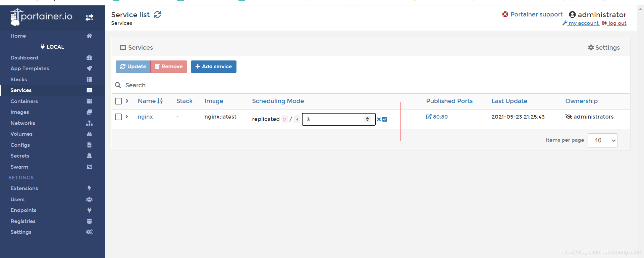Click the Images clone icon
The height and width of the screenshot is (258, 644).
[89, 112]
